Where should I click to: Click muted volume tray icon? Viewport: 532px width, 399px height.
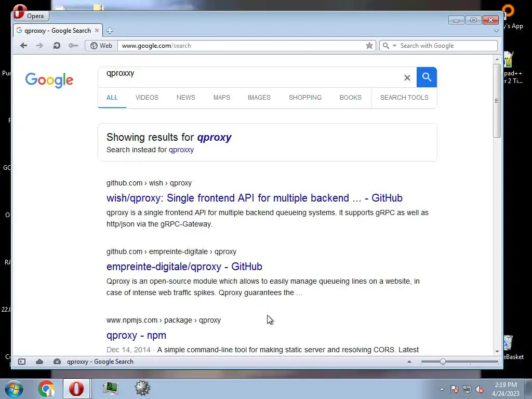click(x=480, y=389)
